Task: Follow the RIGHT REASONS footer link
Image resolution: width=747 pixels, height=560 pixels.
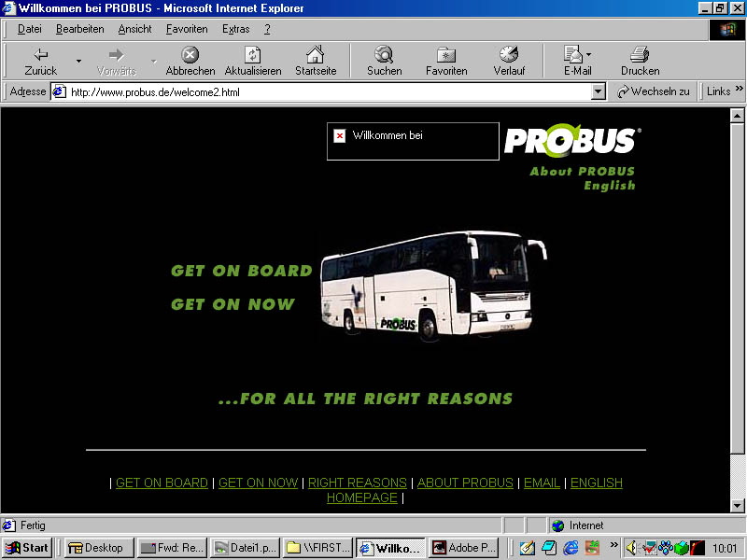Action: [358, 483]
